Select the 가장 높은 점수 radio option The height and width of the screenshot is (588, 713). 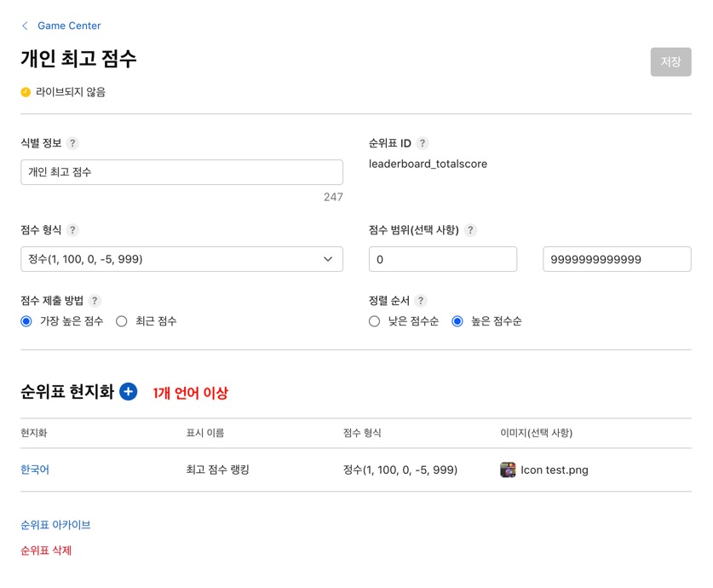pyautogui.click(x=26, y=321)
